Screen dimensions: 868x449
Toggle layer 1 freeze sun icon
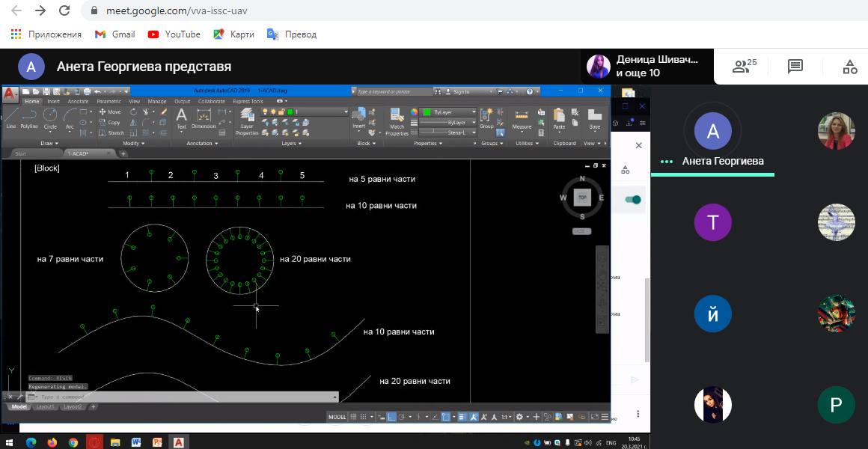pos(273,112)
